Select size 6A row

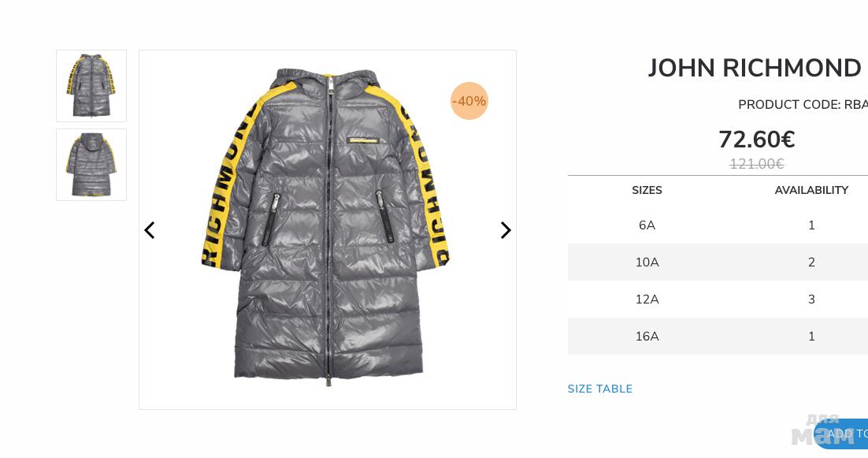click(x=718, y=225)
